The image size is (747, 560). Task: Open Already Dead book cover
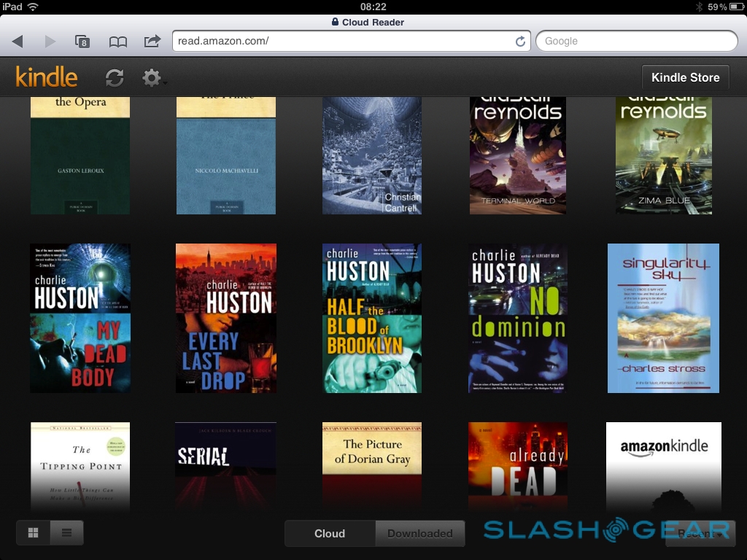pyautogui.click(x=518, y=467)
